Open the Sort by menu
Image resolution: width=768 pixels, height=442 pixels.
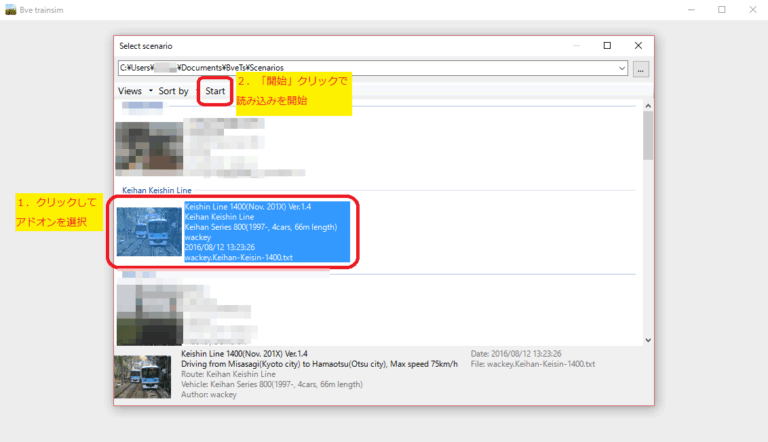pyautogui.click(x=173, y=90)
